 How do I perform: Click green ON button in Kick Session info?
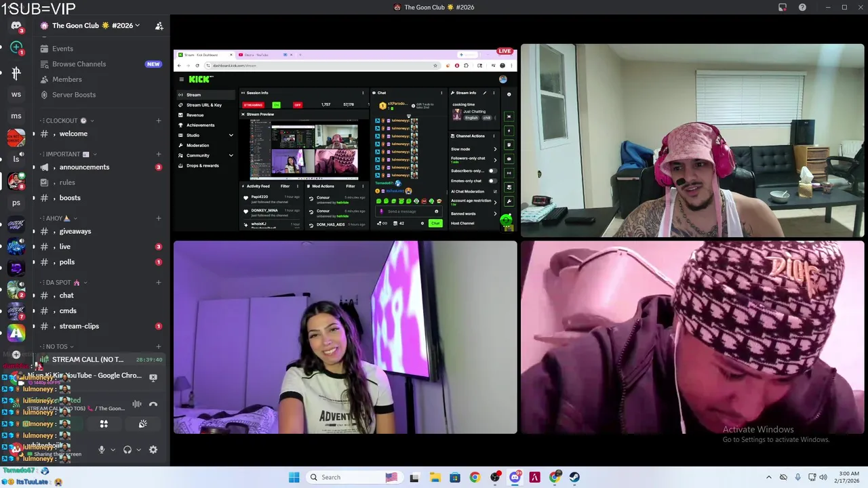tap(276, 105)
